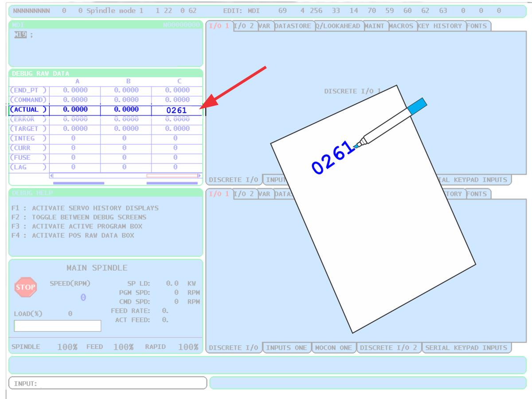Select DISCRETE I/O sub-tab in upper panel
This screenshot has width=532, height=399.
pyautogui.click(x=234, y=180)
